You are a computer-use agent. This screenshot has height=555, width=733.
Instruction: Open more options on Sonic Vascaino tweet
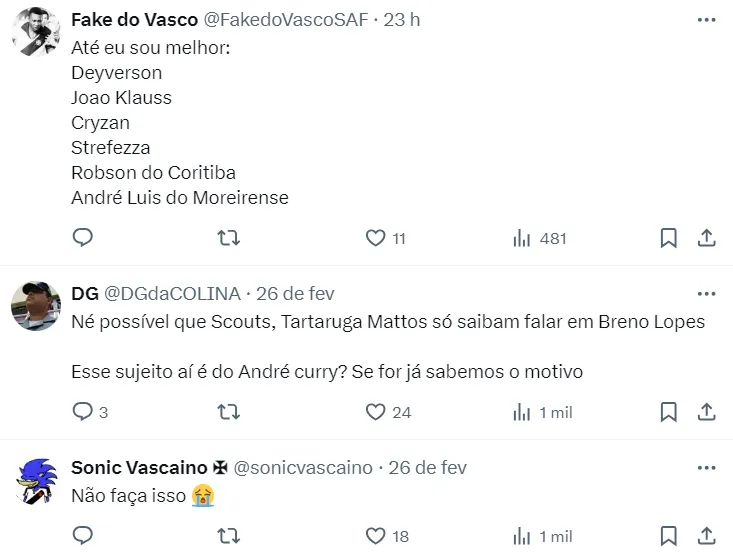[706, 467]
